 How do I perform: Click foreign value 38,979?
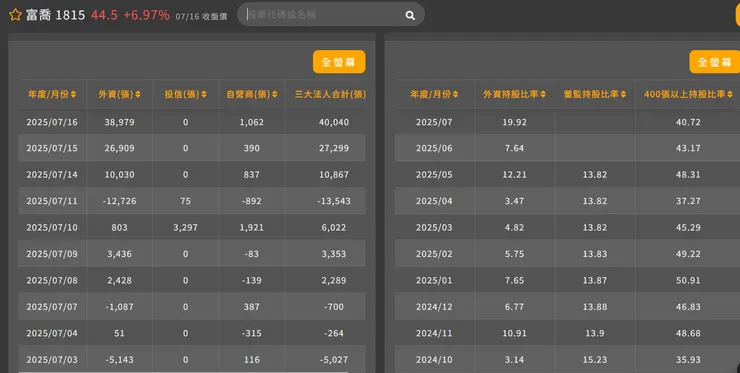click(119, 122)
